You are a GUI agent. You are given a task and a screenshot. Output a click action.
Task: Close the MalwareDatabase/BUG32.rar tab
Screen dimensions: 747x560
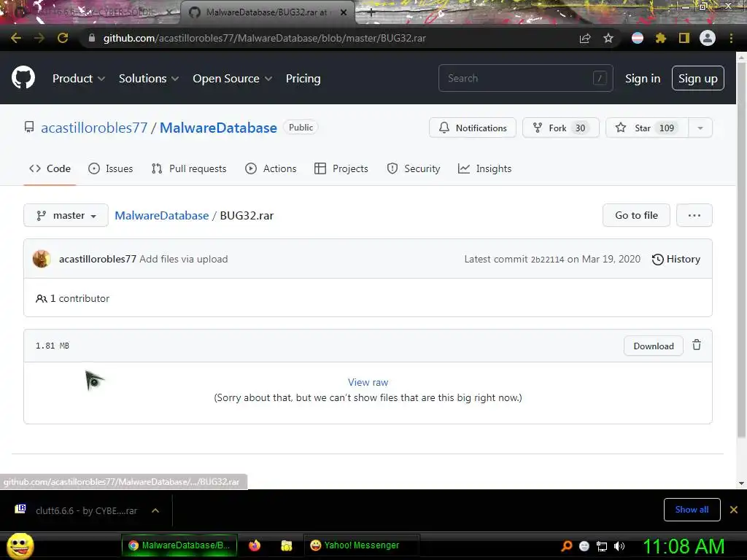click(344, 12)
